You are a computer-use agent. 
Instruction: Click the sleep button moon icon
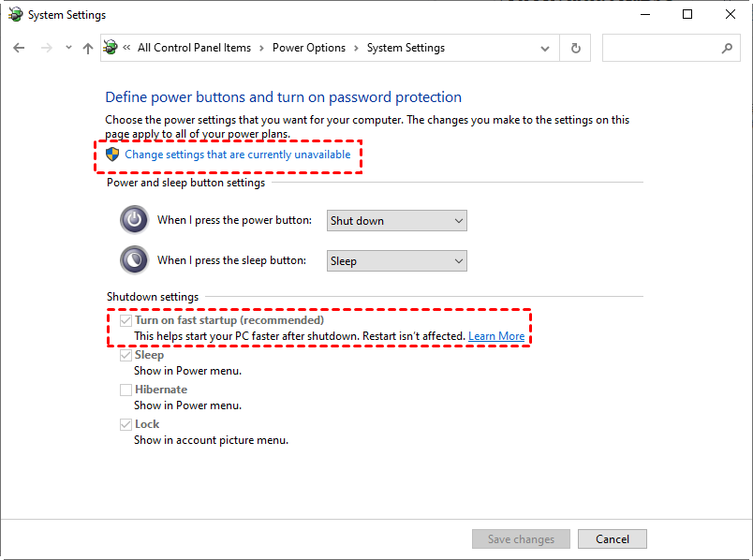click(135, 260)
